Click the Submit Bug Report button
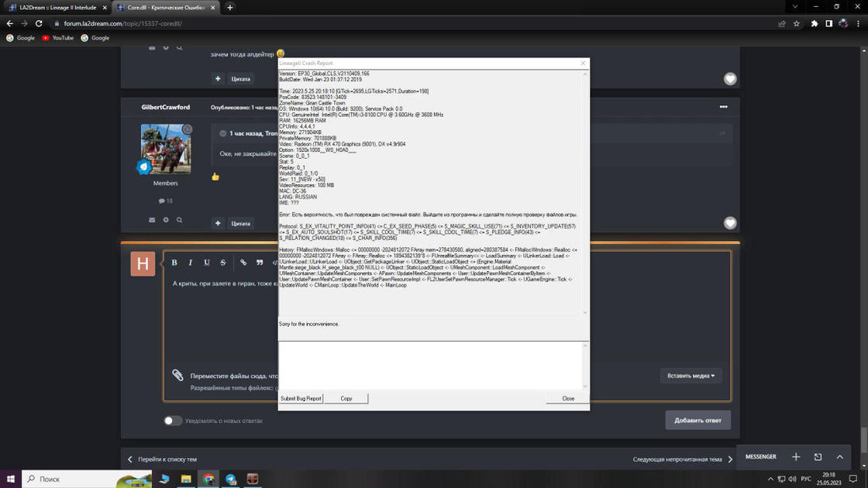The height and width of the screenshot is (488, 868). [301, 398]
